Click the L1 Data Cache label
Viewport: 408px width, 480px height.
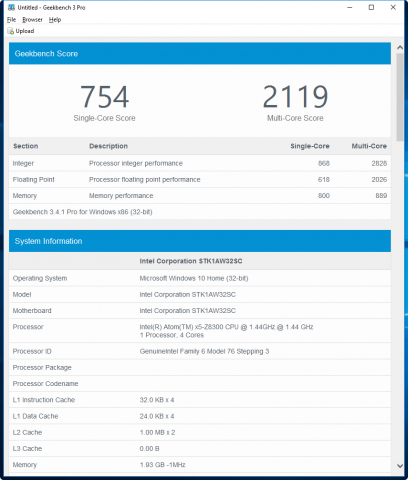[x=35, y=416]
